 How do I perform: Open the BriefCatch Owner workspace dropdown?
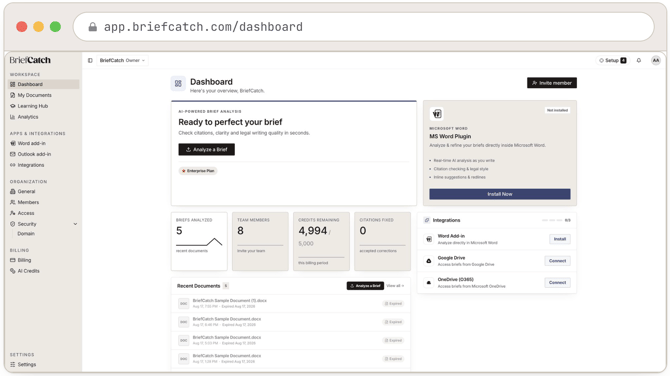click(122, 60)
